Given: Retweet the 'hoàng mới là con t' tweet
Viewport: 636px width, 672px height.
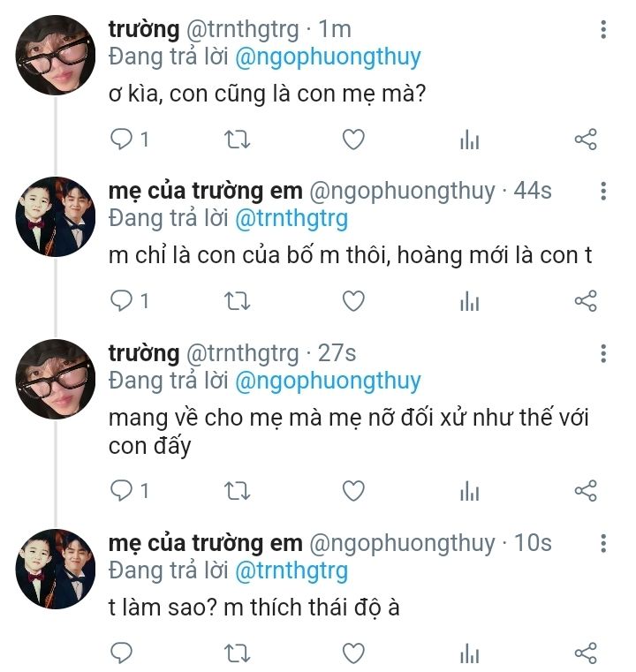Looking at the screenshot, I should pyautogui.click(x=238, y=301).
